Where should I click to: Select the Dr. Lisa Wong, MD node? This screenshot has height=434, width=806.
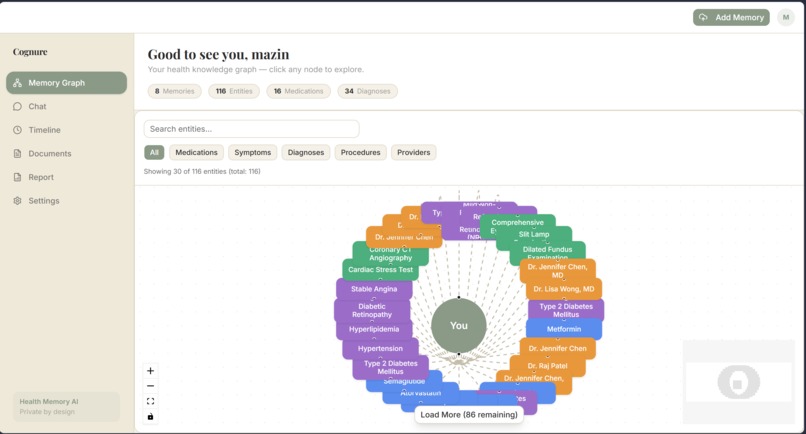[x=564, y=289]
